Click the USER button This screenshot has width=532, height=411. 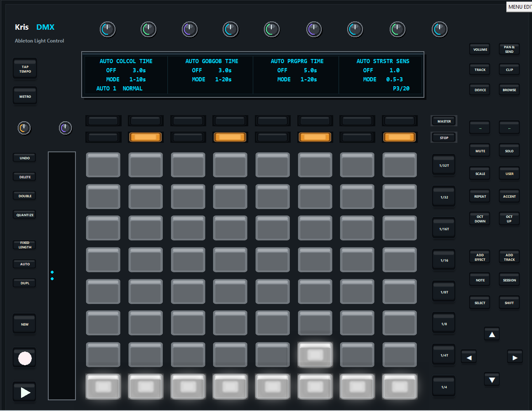point(509,174)
